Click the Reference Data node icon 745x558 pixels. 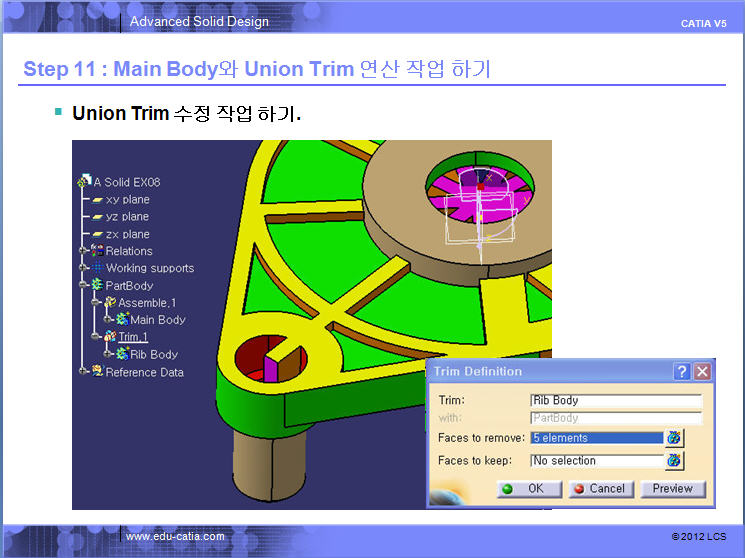[x=97, y=372]
